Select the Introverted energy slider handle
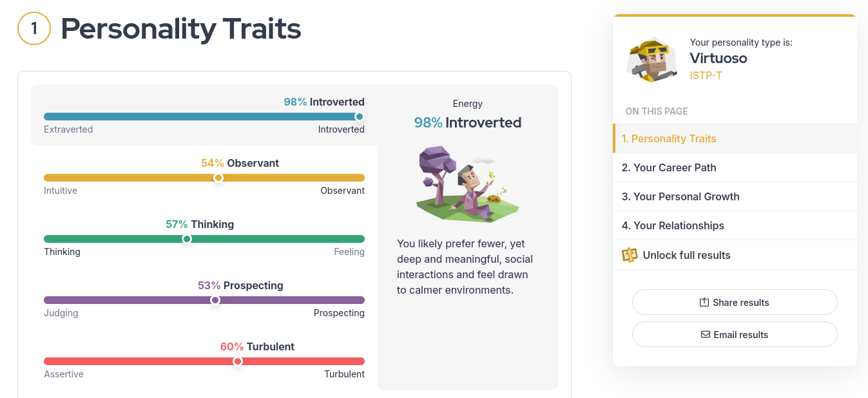The image size is (868, 398). [360, 117]
